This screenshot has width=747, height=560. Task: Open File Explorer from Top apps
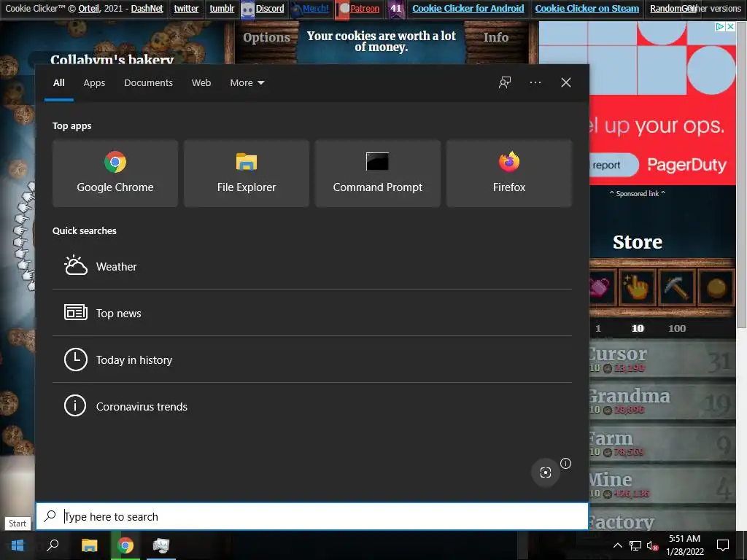[x=247, y=174]
